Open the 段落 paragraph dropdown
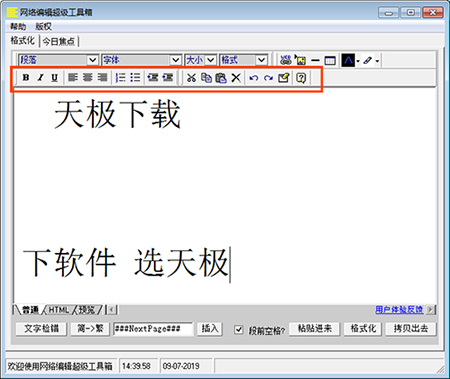 tap(58, 60)
